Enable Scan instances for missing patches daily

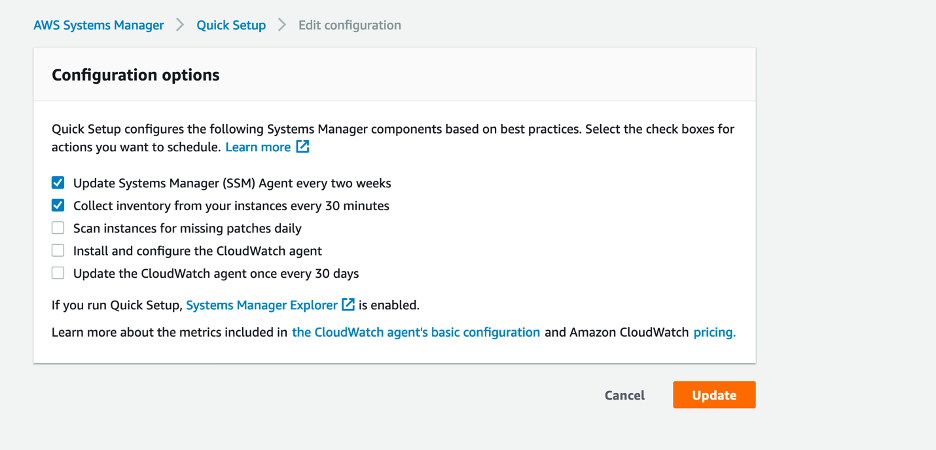58,228
